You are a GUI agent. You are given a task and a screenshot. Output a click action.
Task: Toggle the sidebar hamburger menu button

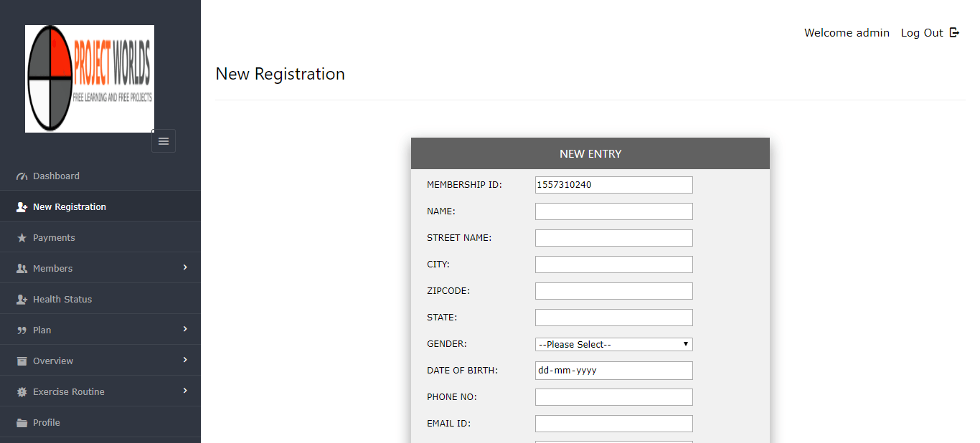(164, 141)
